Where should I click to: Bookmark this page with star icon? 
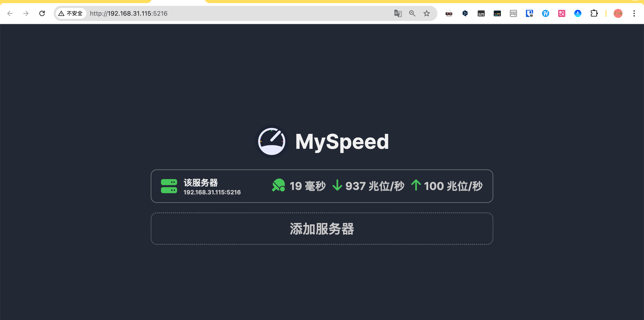coord(426,13)
